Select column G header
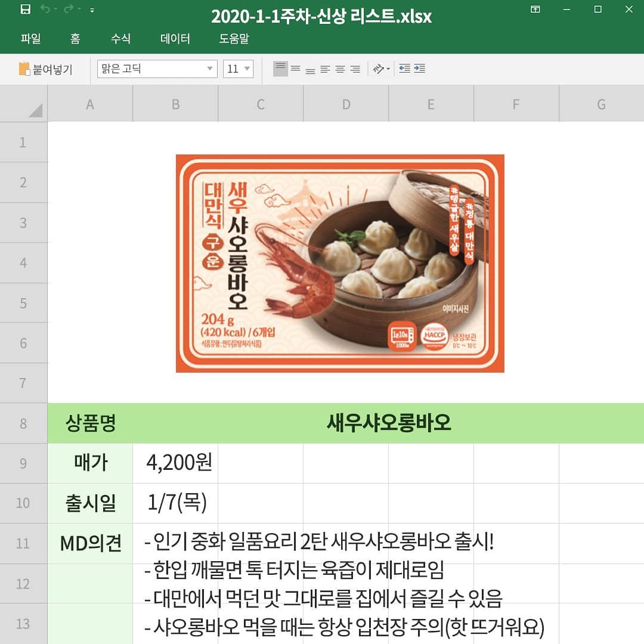Screen dimensions: 644x644 601,104
